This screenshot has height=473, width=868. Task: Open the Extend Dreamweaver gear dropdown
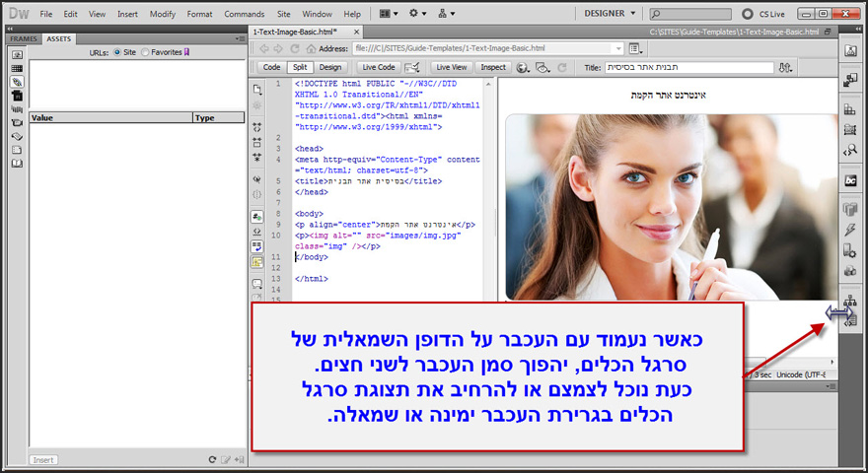[x=417, y=13]
